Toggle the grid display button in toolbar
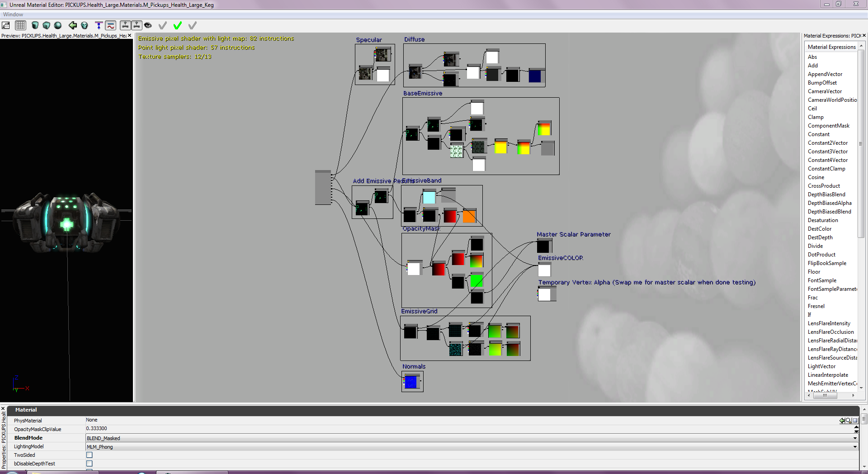868x474 pixels. (x=20, y=25)
